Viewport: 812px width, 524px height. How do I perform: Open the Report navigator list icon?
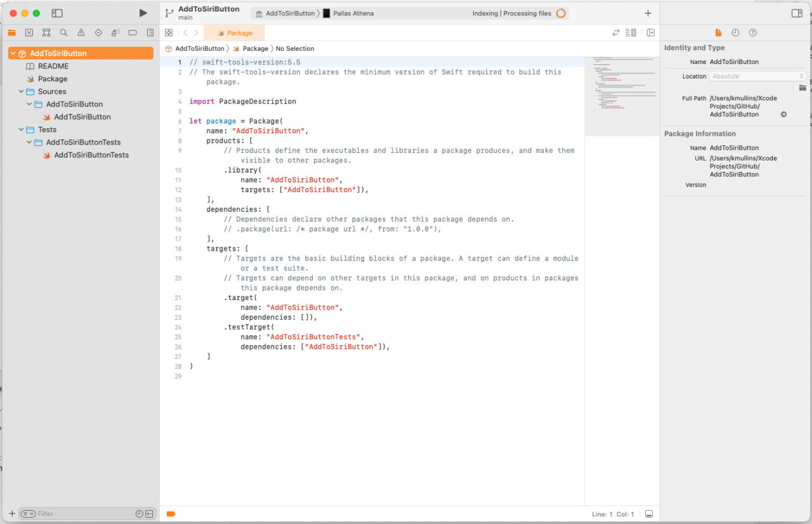[150, 32]
